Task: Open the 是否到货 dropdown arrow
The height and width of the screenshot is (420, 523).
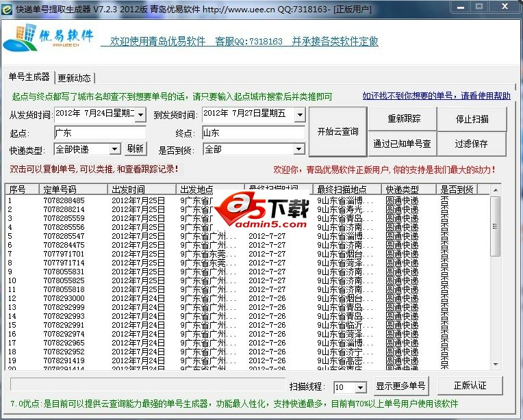Action: pyautogui.click(x=299, y=149)
